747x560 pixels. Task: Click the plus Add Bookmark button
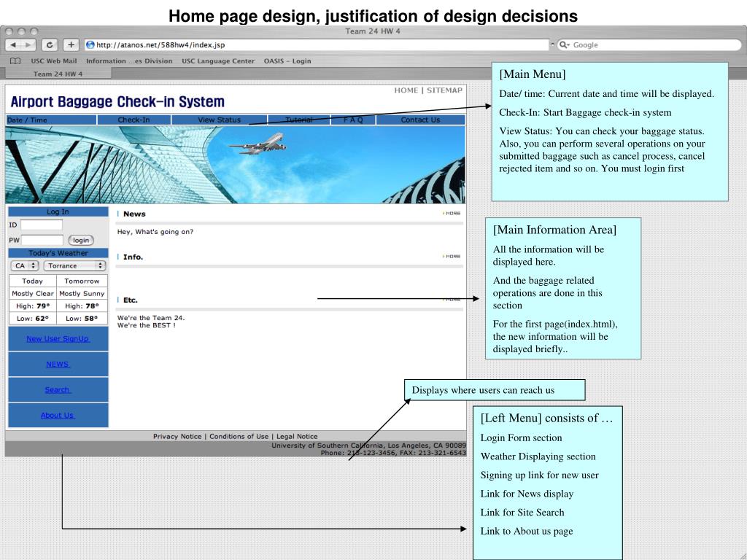tap(71, 44)
